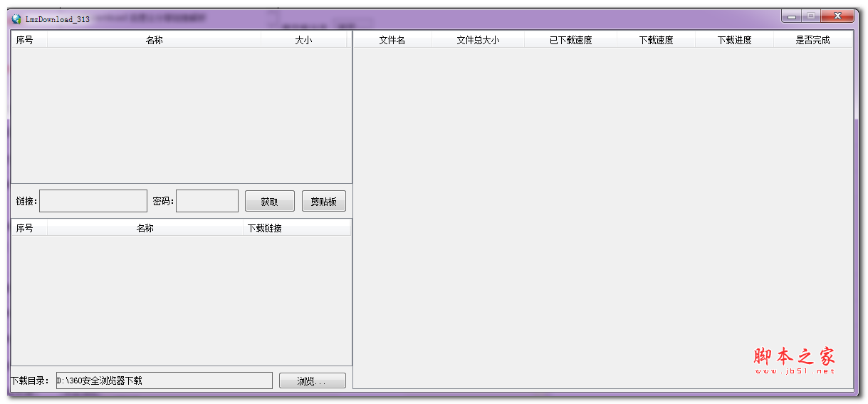Screen dimensions: 868x404
Task: Click the LmzDownload app icon in title bar
Action: (x=16, y=19)
